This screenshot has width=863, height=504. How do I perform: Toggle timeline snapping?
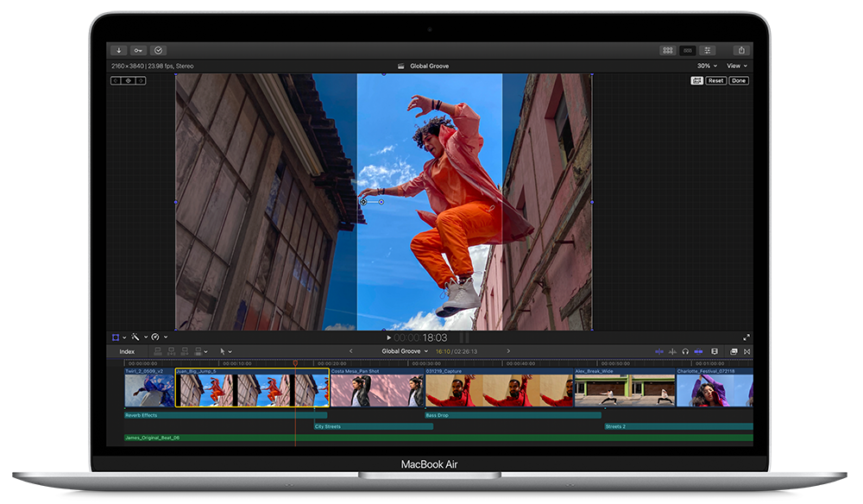(x=698, y=351)
